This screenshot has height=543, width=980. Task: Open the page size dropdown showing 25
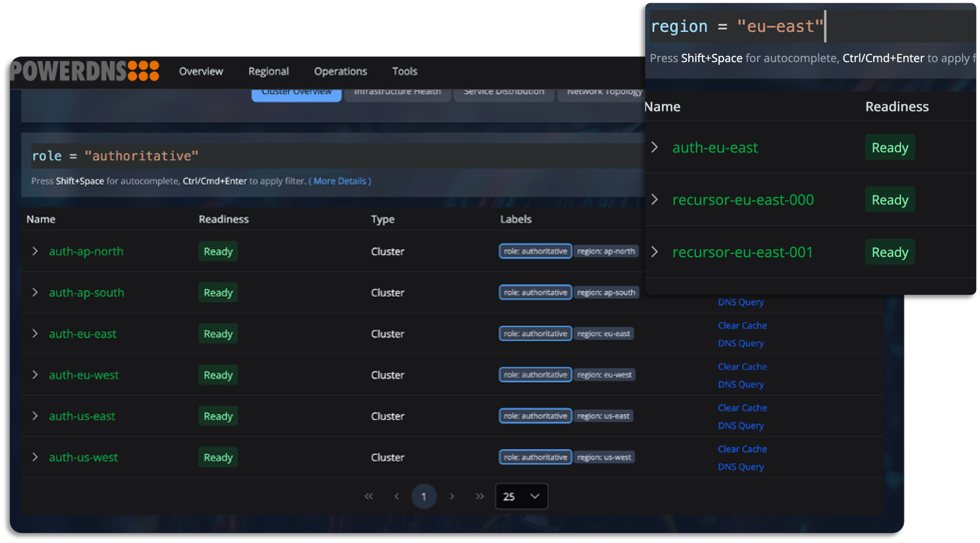click(x=521, y=496)
